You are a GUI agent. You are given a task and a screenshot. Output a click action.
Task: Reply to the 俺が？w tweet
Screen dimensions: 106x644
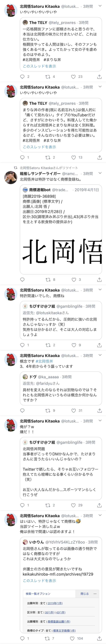tap(22, 505)
